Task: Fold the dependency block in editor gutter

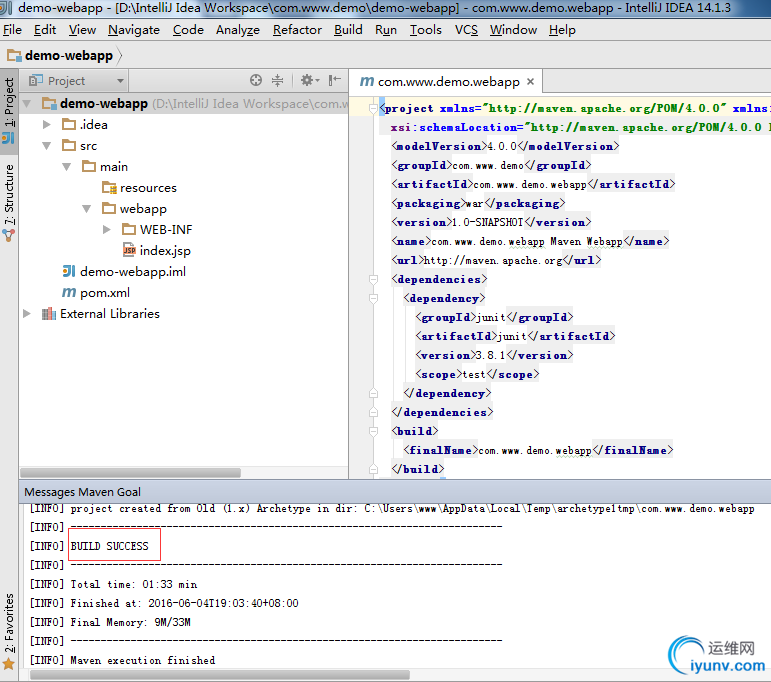Action: tap(373, 298)
